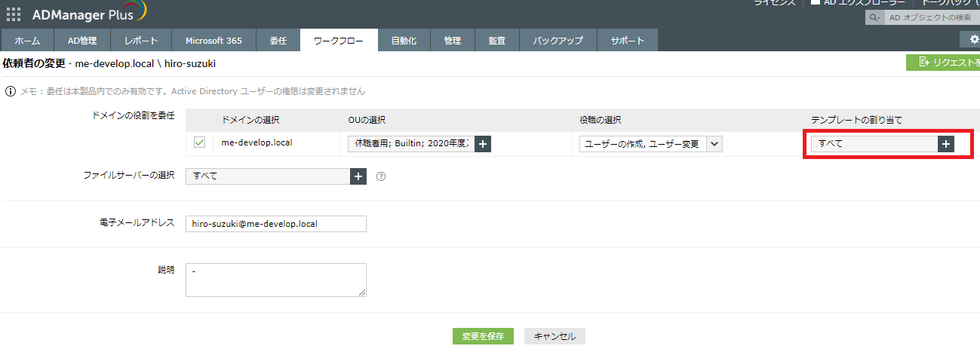This screenshot has width=980, height=349.
Task: Open the レポート tab
Action: [x=142, y=41]
